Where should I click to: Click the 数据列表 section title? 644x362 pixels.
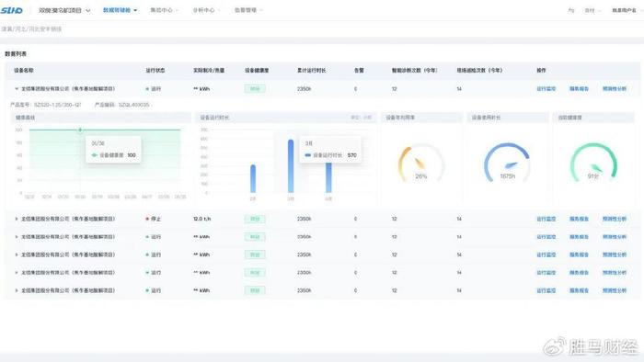pos(16,53)
